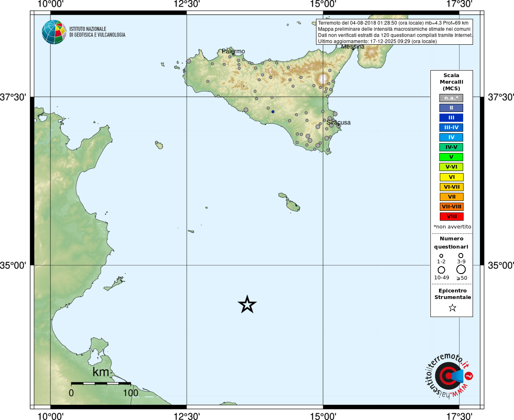Click the 1-2 questionnaire circle in legend

(441, 256)
